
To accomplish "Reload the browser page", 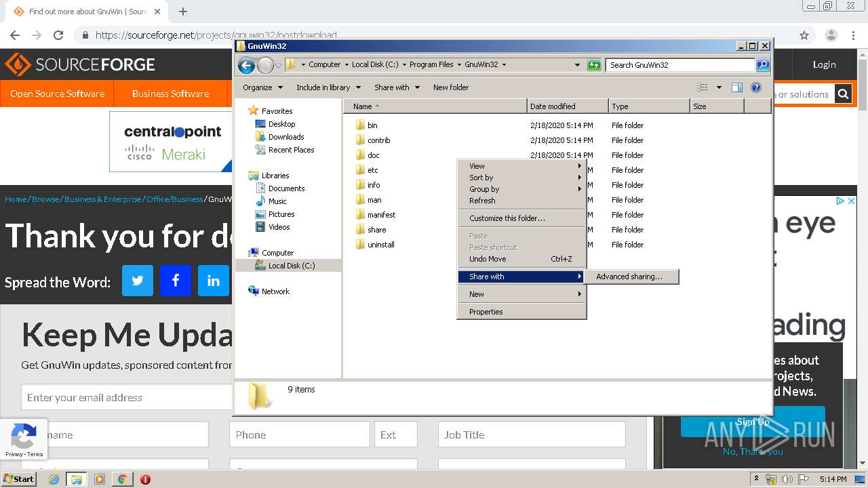I will click(x=58, y=35).
